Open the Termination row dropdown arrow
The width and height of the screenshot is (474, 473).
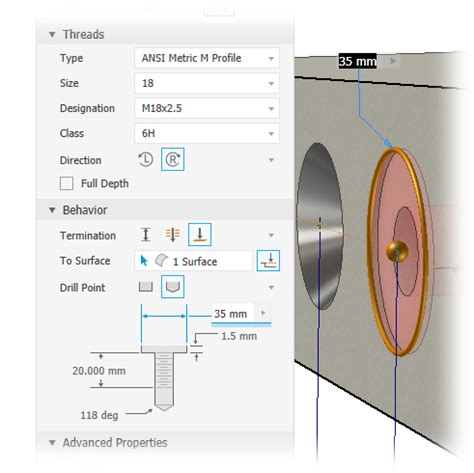pyautogui.click(x=271, y=236)
